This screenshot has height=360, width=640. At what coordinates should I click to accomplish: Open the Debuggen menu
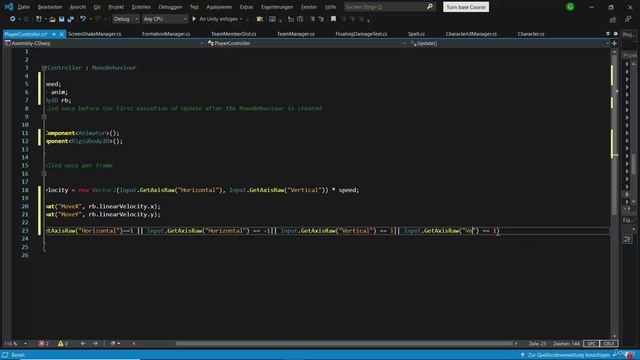[170, 7]
